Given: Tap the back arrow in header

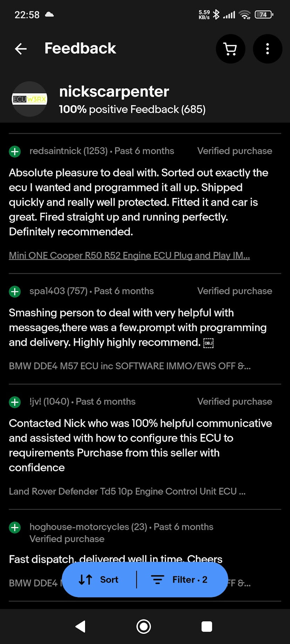Looking at the screenshot, I should click(x=21, y=49).
